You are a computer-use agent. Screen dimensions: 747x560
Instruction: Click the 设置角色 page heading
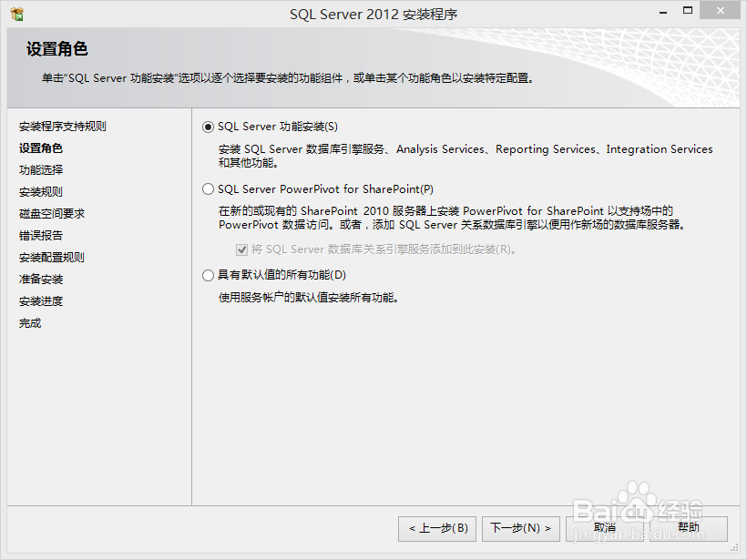click(56, 49)
